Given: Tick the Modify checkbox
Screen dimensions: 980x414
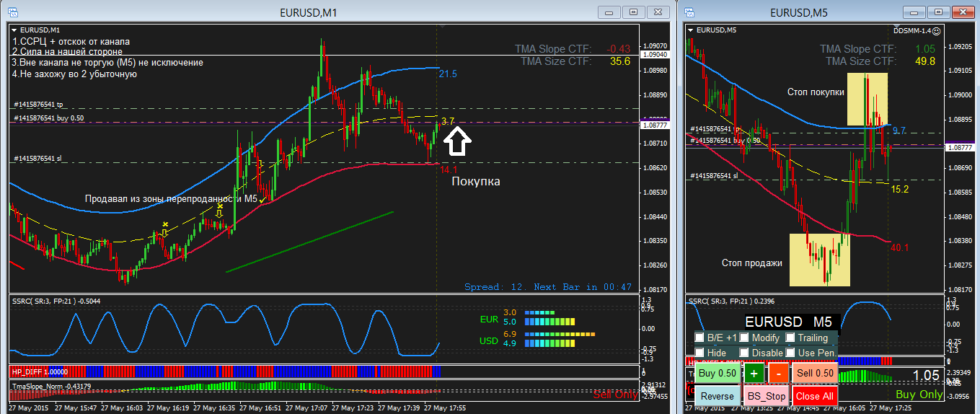Looking at the screenshot, I should (x=743, y=338).
